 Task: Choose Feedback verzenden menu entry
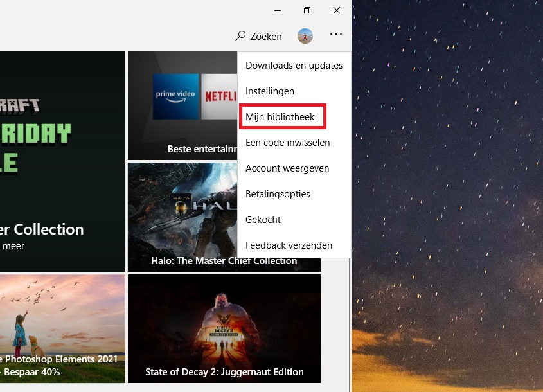(294, 245)
